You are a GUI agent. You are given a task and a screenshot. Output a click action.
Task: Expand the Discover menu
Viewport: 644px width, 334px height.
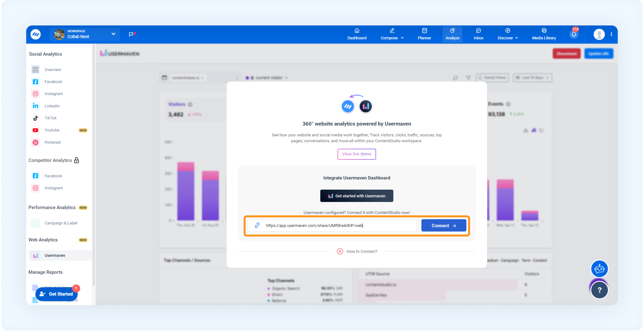[x=508, y=34]
